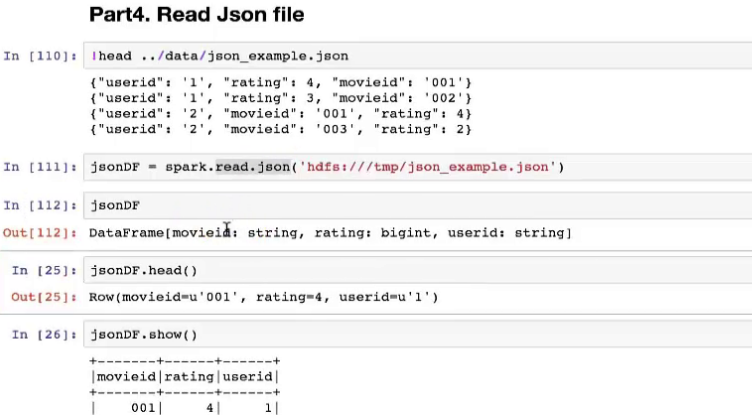Click the Out[25] prompt label

pyautogui.click(x=44, y=297)
